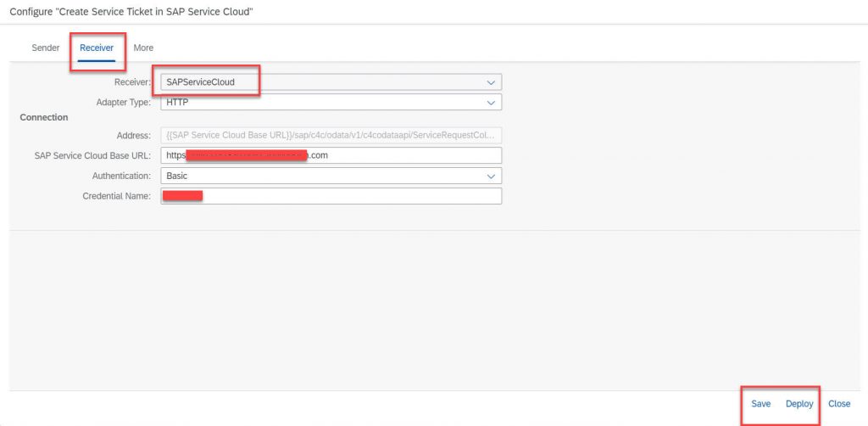This screenshot has width=868, height=426.
Task: Focus the SAP Service Cloud Base URL field
Action: tap(331, 155)
